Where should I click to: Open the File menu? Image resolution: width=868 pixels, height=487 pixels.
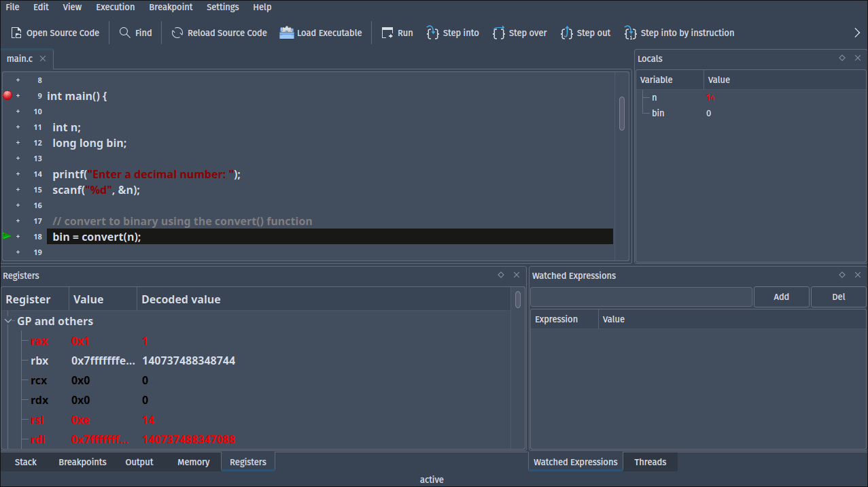[12, 7]
